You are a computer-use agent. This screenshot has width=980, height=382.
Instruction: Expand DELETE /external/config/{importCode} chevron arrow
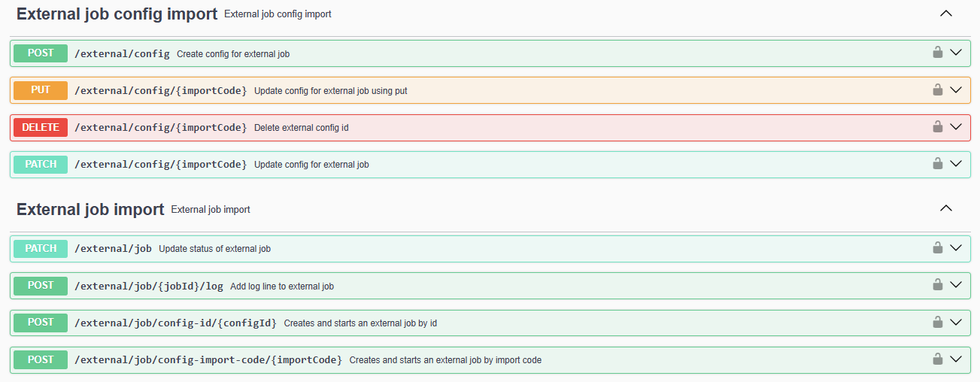pyautogui.click(x=956, y=127)
